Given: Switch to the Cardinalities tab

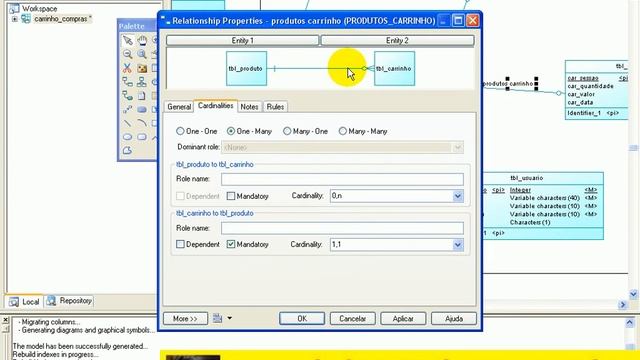Looking at the screenshot, I should coord(216,106).
